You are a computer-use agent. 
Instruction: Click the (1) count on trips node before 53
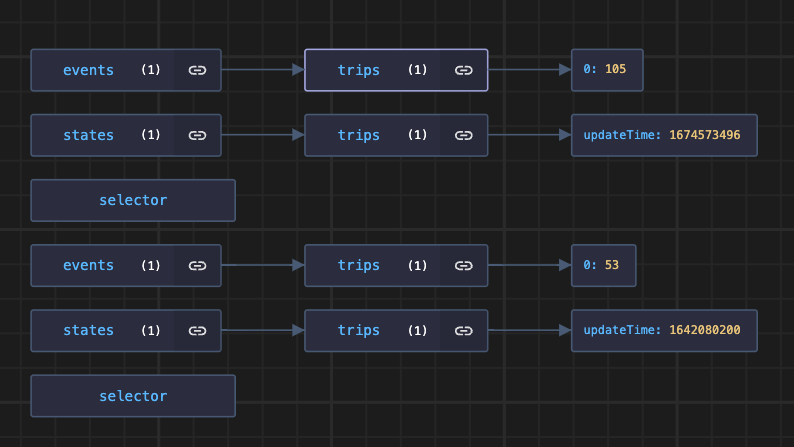[417, 265]
